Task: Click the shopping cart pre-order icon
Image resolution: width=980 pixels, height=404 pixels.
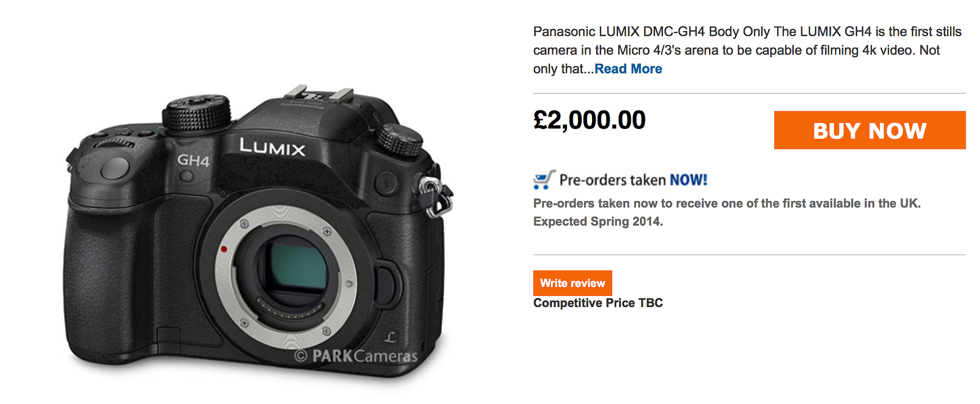Action: coord(545,180)
